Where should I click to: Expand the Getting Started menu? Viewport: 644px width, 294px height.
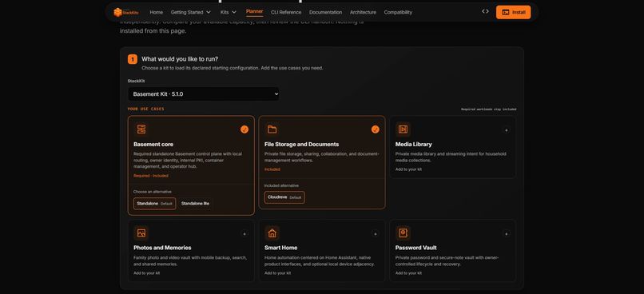(x=191, y=12)
